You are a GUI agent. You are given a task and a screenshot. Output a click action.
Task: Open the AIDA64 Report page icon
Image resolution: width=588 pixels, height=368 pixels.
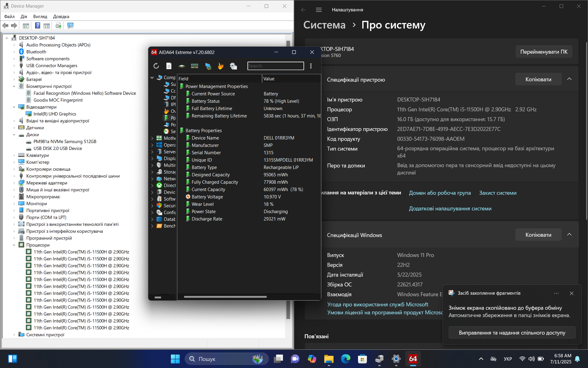click(169, 66)
